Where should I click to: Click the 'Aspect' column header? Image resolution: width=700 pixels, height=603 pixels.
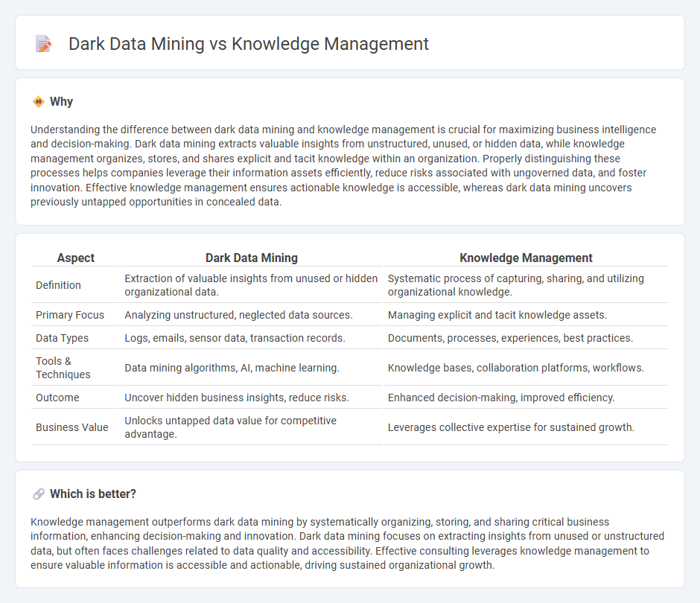[76, 258]
